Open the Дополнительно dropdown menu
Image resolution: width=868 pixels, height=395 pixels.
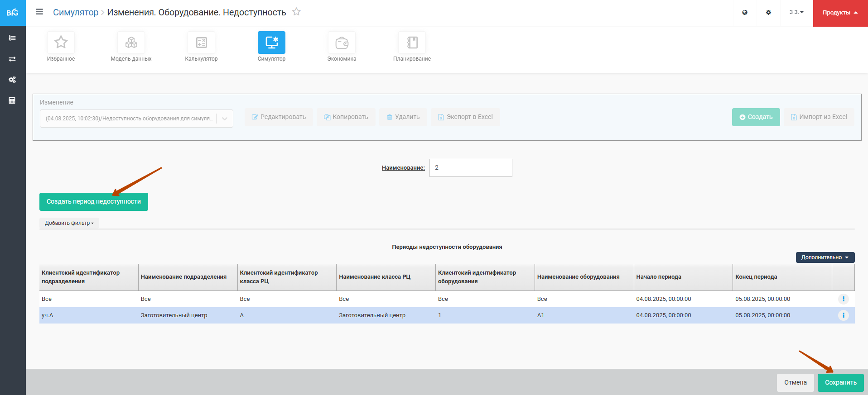pyautogui.click(x=825, y=257)
